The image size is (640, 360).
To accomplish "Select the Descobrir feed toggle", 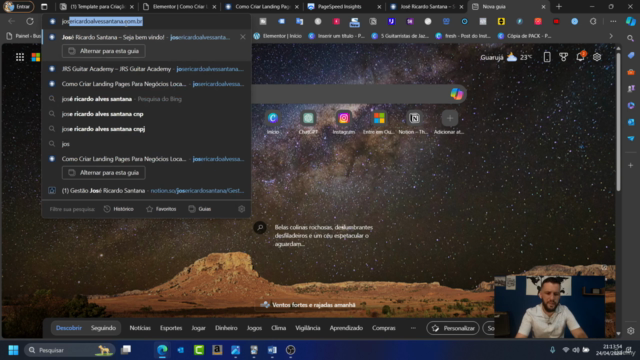I will 69,328.
